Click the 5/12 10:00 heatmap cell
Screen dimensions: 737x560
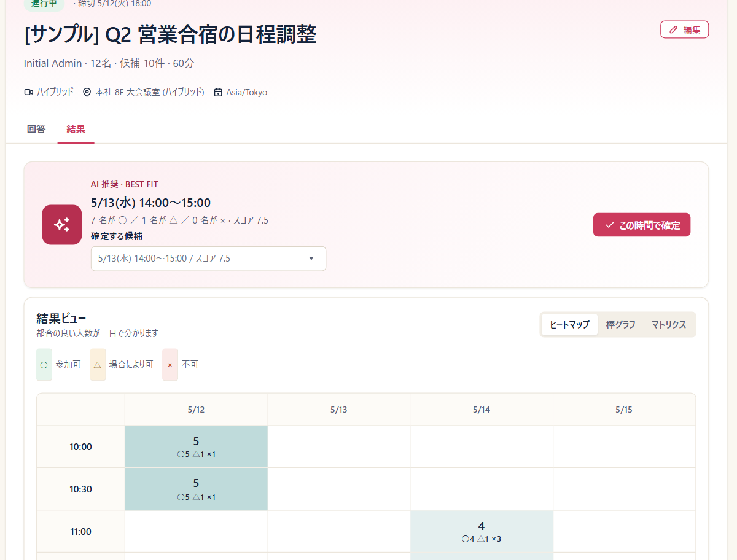(x=197, y=446)
